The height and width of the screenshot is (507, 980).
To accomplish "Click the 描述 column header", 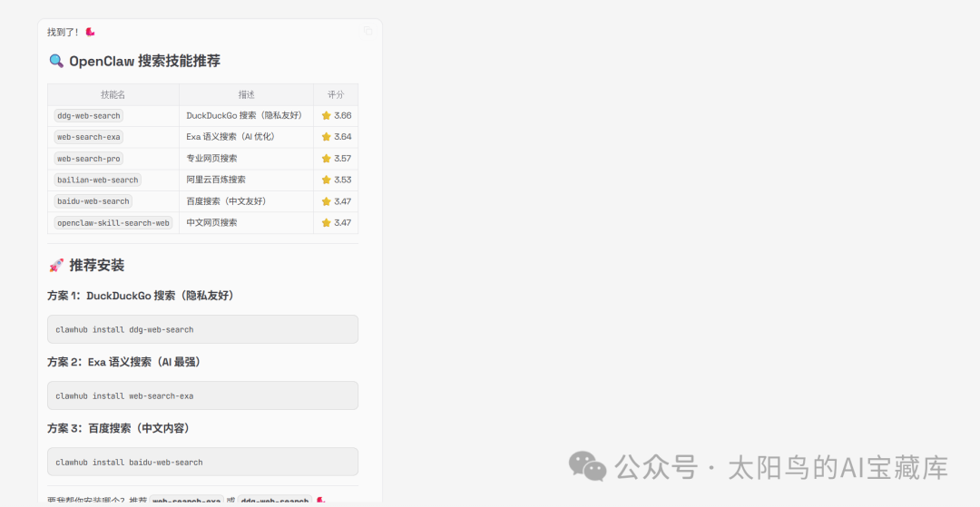I will (246, 95).
